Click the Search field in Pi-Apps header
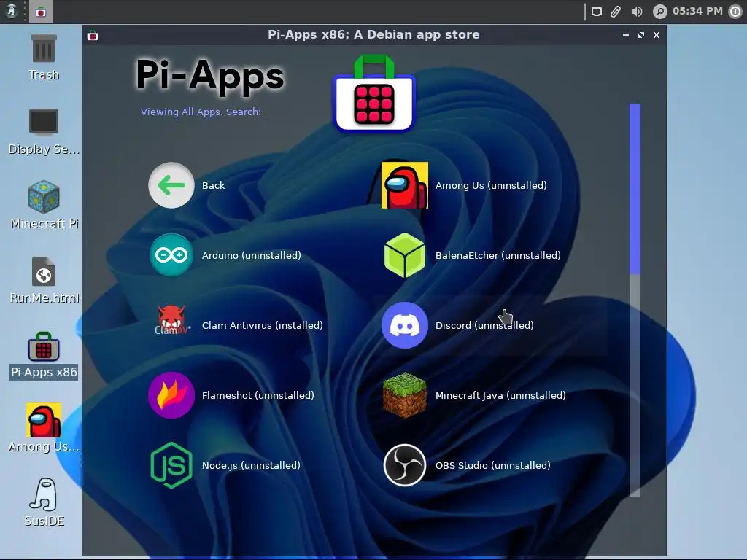Viewport: 747px width, 560px height. 205,112
